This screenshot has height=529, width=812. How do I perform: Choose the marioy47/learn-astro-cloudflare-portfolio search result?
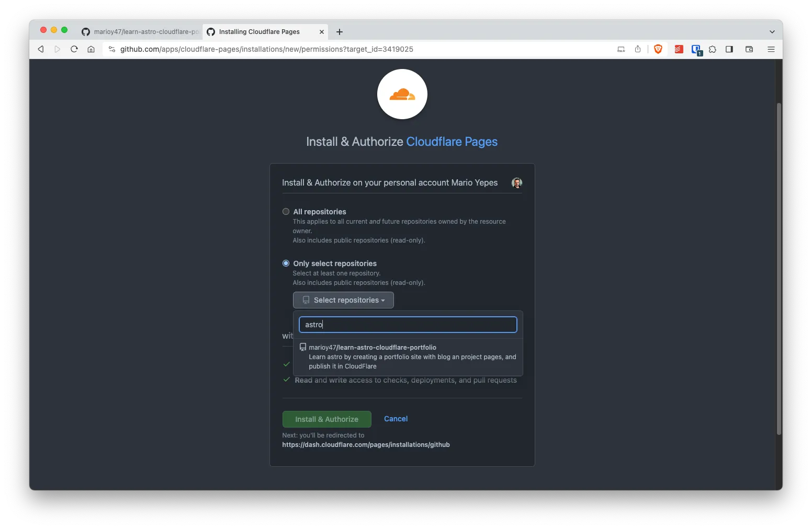408,356
